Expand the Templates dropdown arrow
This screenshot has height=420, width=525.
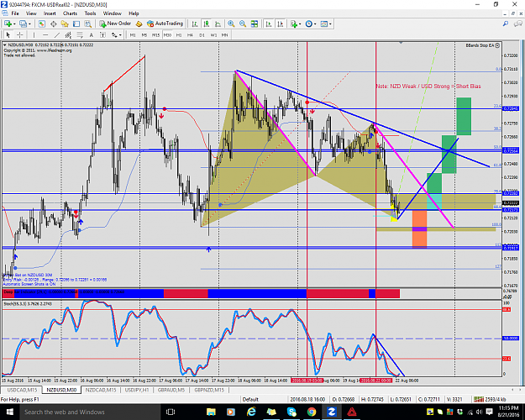(330, 24)
